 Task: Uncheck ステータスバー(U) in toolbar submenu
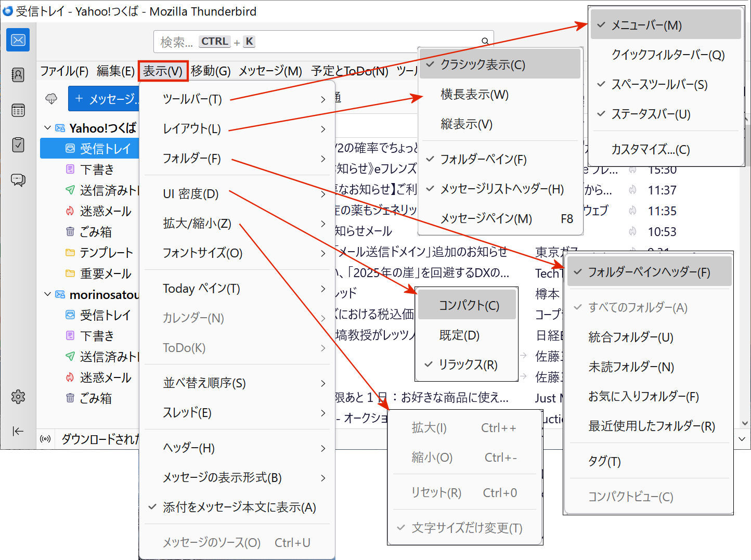(x=650, y=114)
